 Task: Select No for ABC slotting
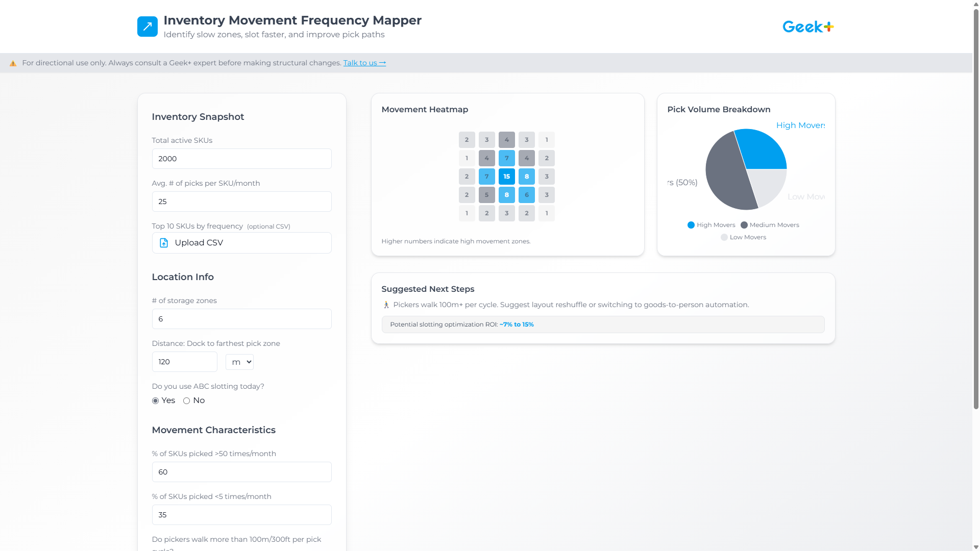click(x=186, y=401)
